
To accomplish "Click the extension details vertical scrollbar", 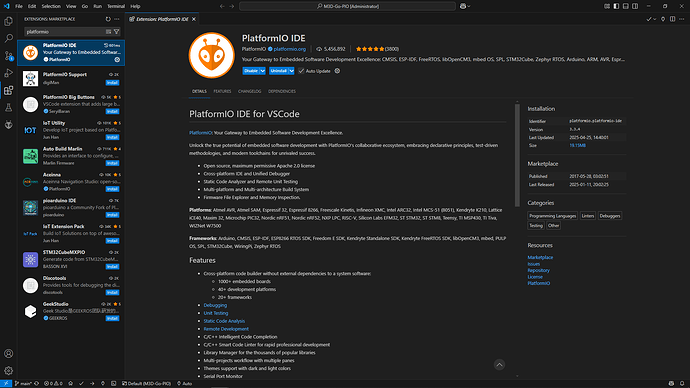I will [517, 155].
